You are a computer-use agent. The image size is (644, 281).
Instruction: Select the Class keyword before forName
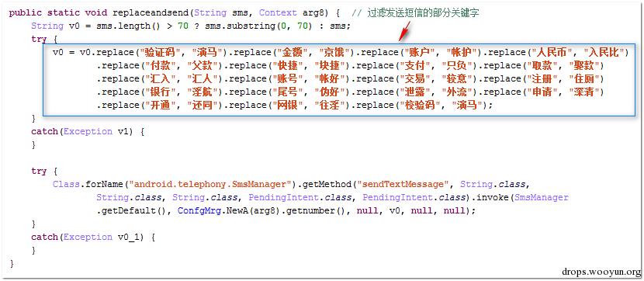[66, 184]
